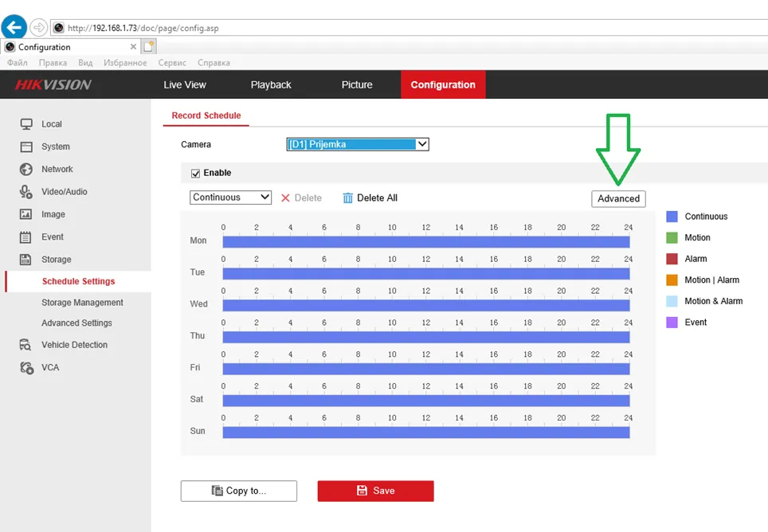Open the Справка menu
The width and height of the screenshot is (768, 532).
214,63
